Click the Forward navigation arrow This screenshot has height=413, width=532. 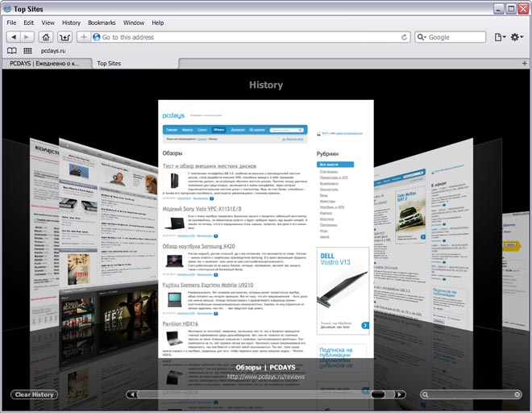27,37
